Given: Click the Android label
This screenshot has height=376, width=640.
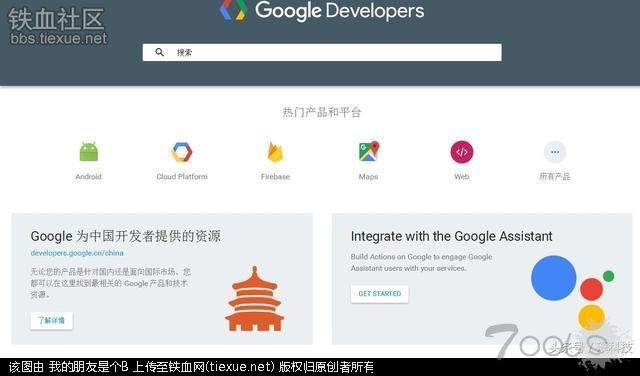Looking at the screenshot, I should [89, 177].
